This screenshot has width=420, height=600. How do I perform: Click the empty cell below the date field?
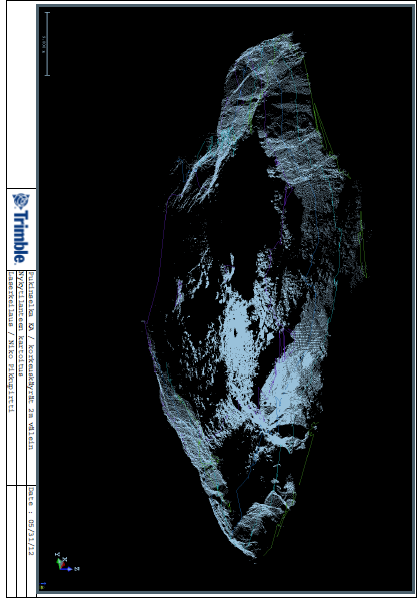coord(22,541)
